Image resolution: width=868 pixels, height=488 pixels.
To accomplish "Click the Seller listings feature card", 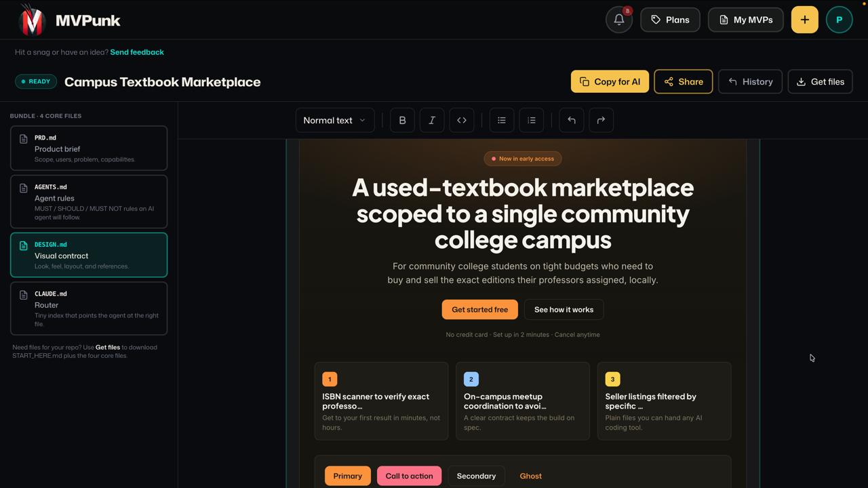I will pyautogui.click(x=664, y=401).
